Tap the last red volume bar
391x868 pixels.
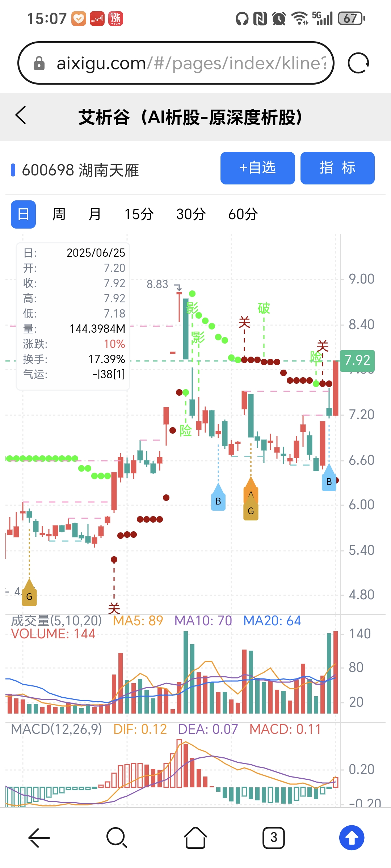[x=336, y=672]
